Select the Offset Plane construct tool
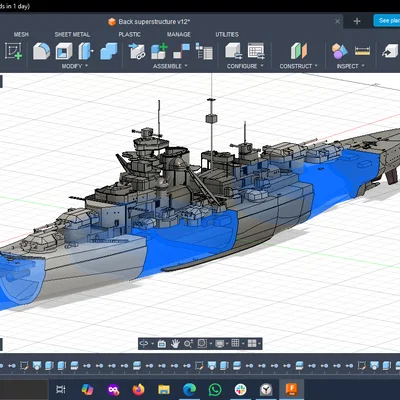Screen dimensions: 400x400 point(299,51)
